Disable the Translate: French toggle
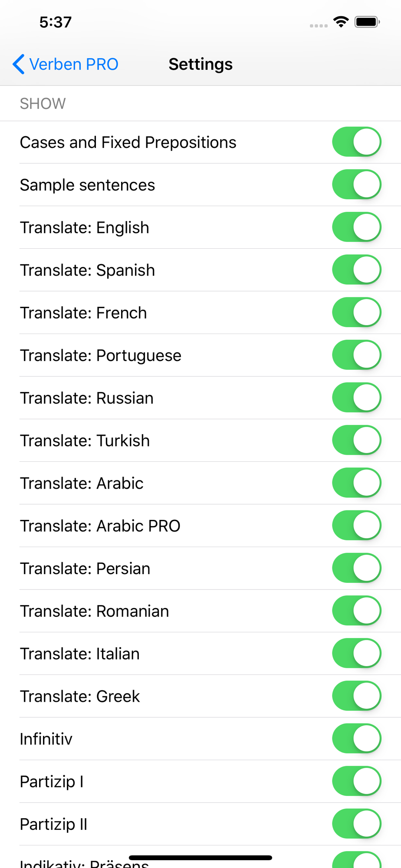The width and height of the screenshot is (401, 868). (357, 312)
